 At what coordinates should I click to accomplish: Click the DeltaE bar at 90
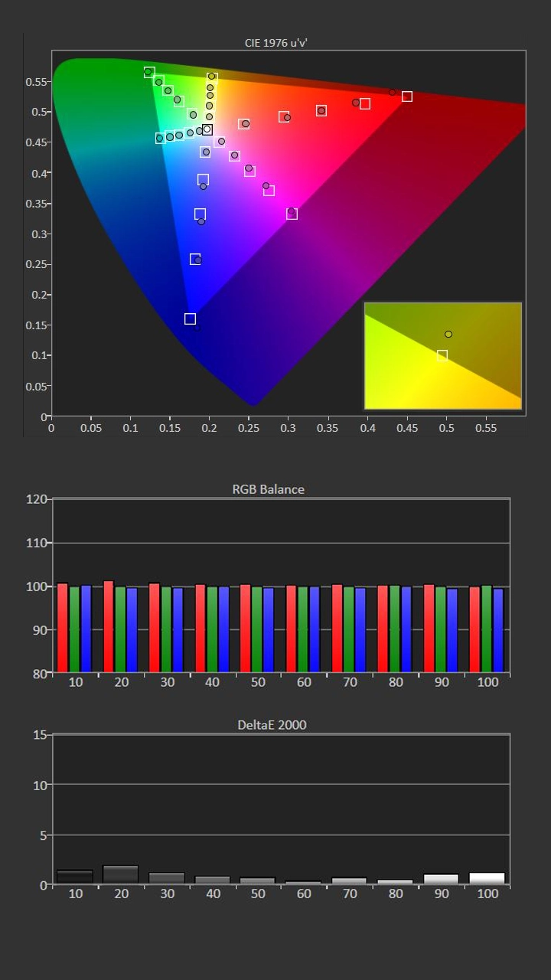[x=441, y=879]
